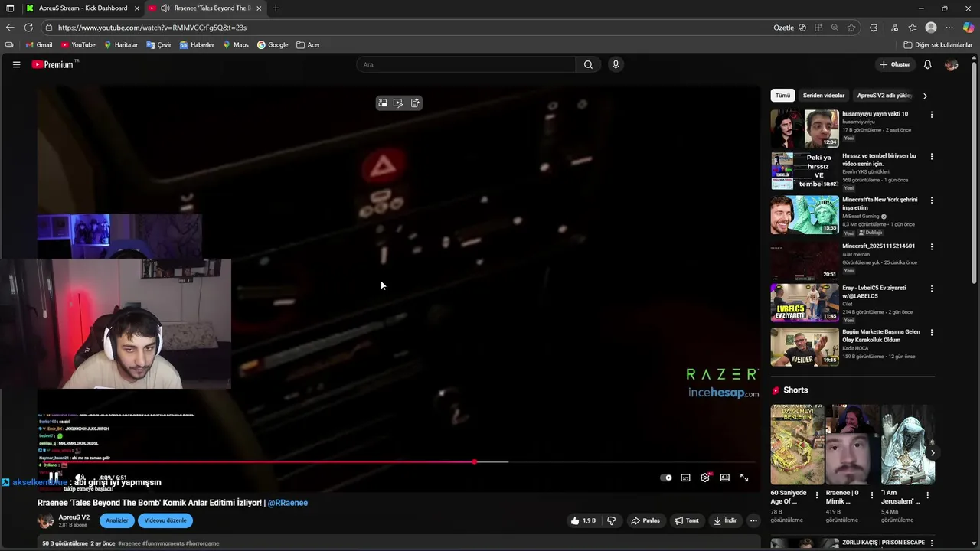The height and width of the screenshot is (551, 980).
Task: Open options for Minecraft_20251115214601 video
Action: [x=932, y=246]
